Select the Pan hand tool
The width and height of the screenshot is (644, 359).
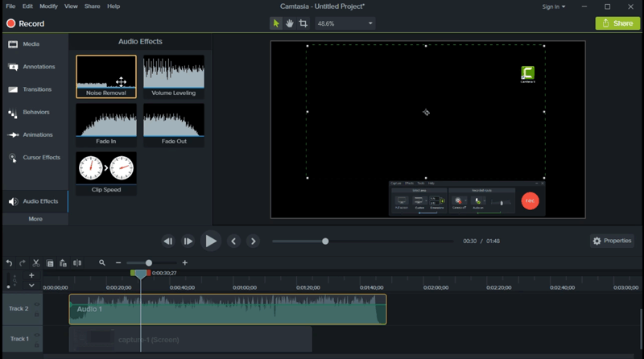289,24
